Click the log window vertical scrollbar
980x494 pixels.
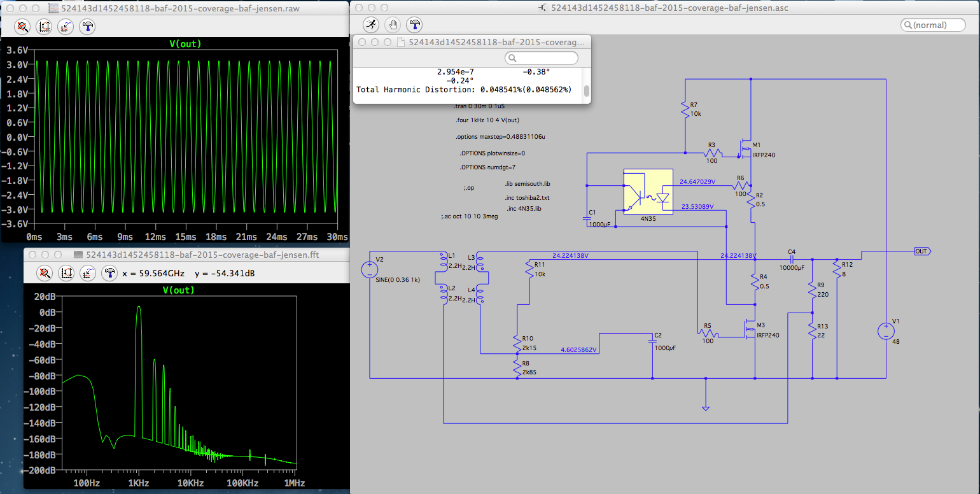pos(587,91)
